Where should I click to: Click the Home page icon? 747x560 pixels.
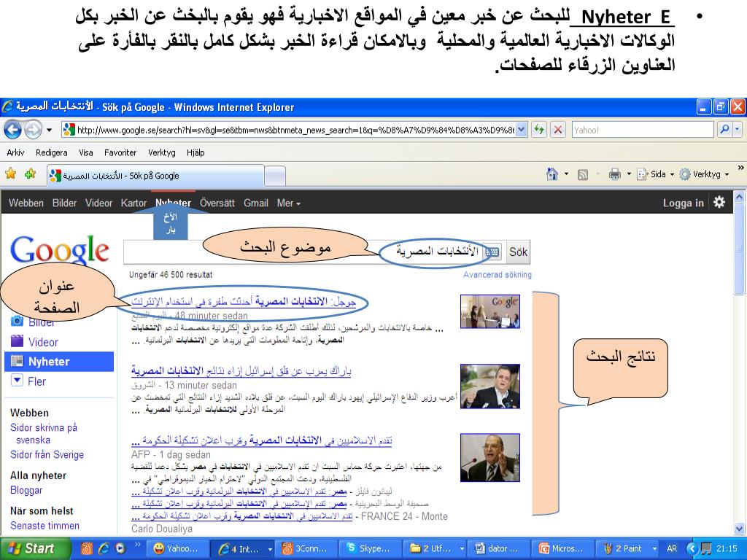tap(551, 174)
